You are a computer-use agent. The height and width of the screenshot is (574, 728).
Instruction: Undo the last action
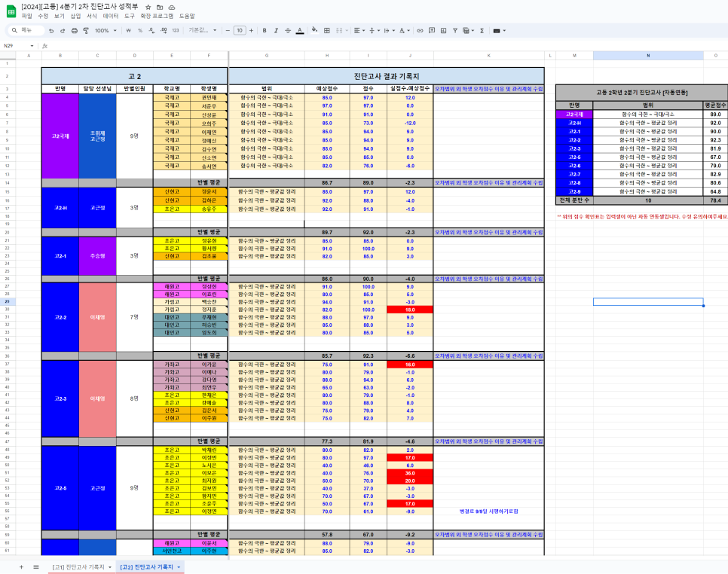tap(51, 31)
